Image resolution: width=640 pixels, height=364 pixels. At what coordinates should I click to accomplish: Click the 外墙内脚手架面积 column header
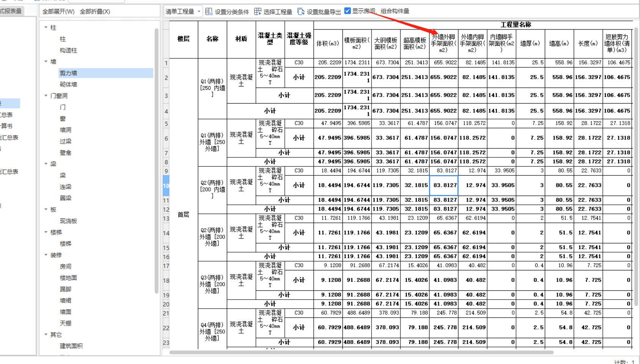(x=472, y=44)
